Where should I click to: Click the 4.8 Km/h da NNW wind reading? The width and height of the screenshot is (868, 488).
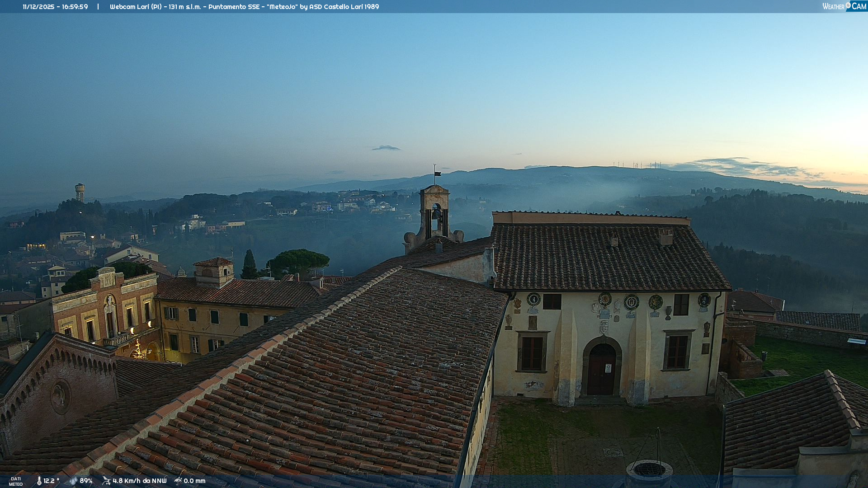[x=139, y=481]
